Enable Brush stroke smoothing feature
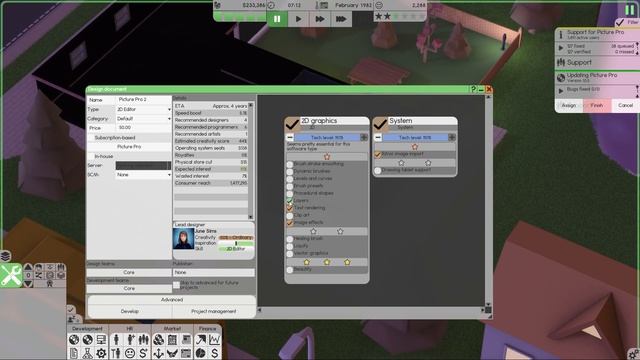The width and height of the screenshot is (640, 360). [x=290, y=164]
